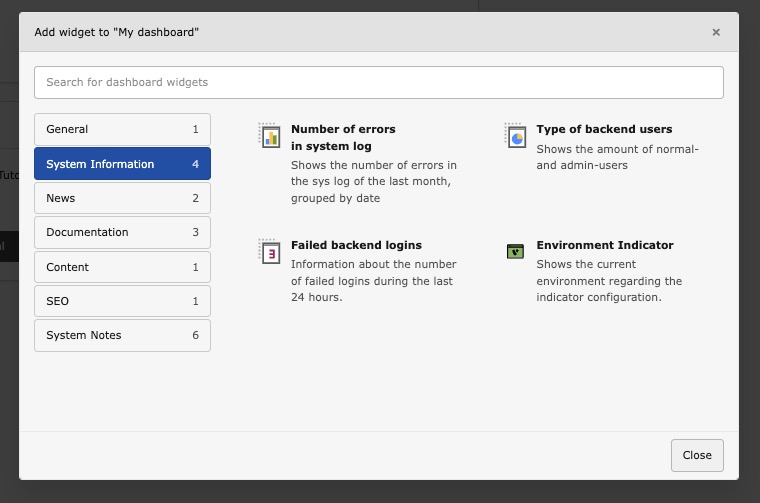Focus the dashboard widgets search field
This screenshot has width=760, height=503.
(379, 82)
